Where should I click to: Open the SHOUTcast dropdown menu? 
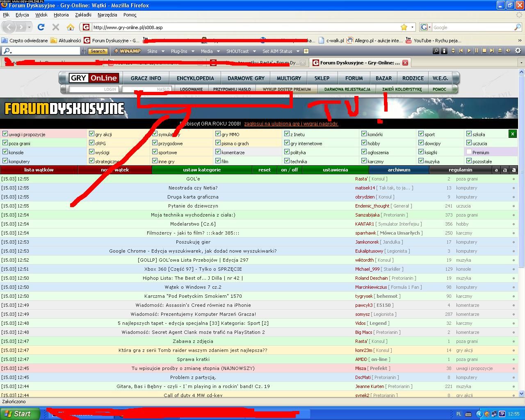(x=241, y=51)
